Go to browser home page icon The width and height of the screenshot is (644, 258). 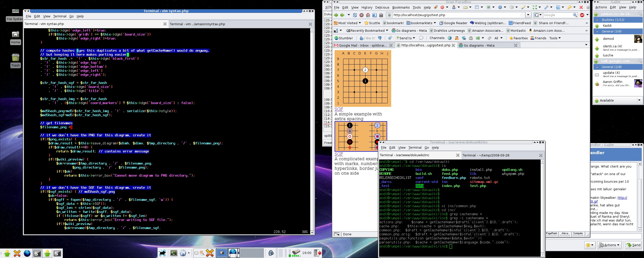(368, 15)
